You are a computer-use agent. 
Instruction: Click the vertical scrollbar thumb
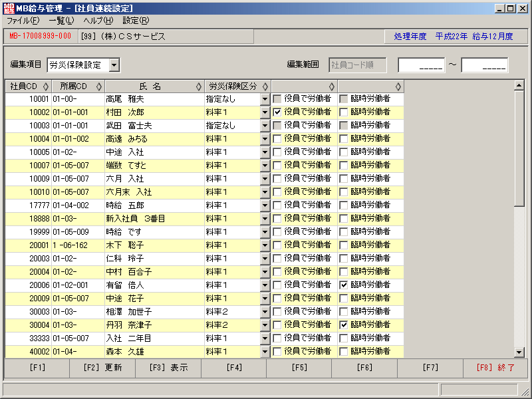pos(519,148)
